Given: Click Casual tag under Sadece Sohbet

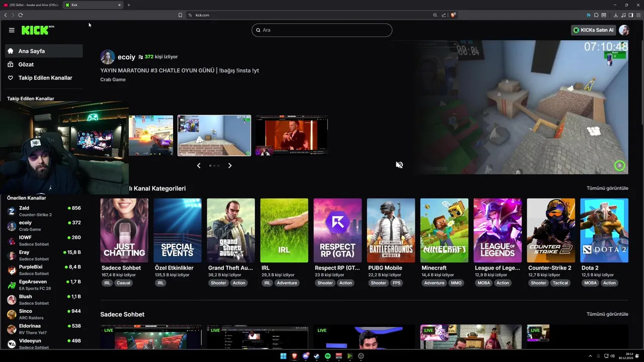Looking at the screenshot, I should tap(123, 283).
